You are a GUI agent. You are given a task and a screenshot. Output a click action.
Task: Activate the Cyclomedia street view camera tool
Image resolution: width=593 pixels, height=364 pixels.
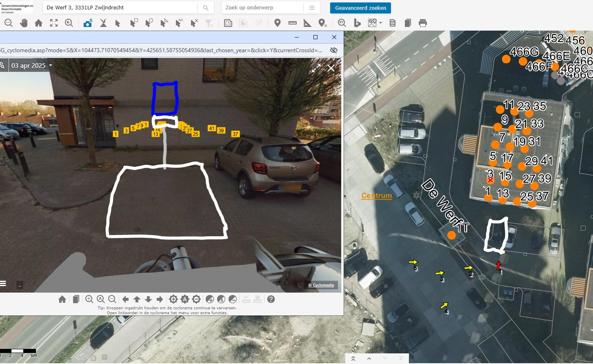pyautogui.click(x=88, y=23)
